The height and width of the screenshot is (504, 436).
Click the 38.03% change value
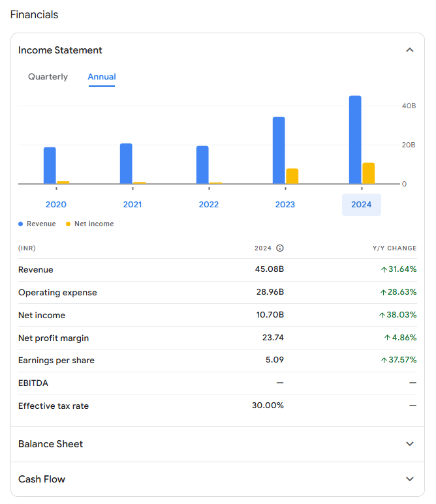click(397, 315)
